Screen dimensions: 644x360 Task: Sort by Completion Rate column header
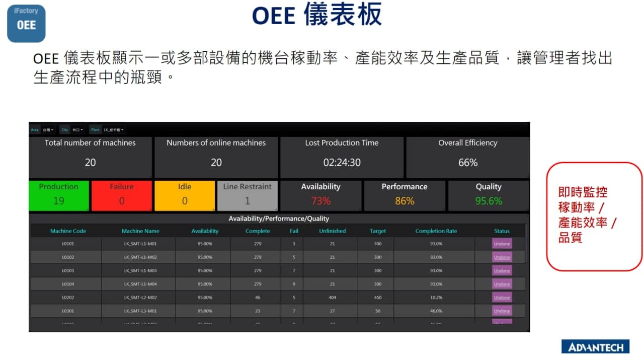pos(436,231)
